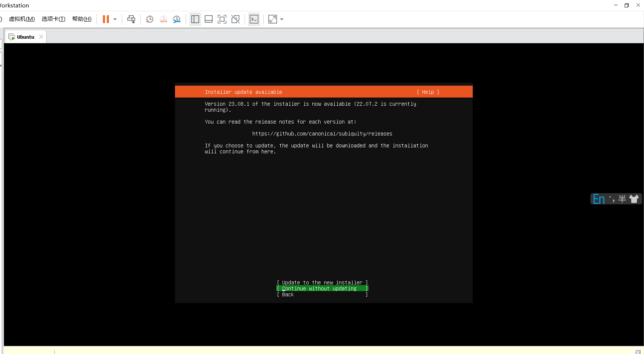Image resolution: width=644 pixels, height=354 pixels.
Task: Toggle the thumbnail bar view
Action: click(209, 19)
